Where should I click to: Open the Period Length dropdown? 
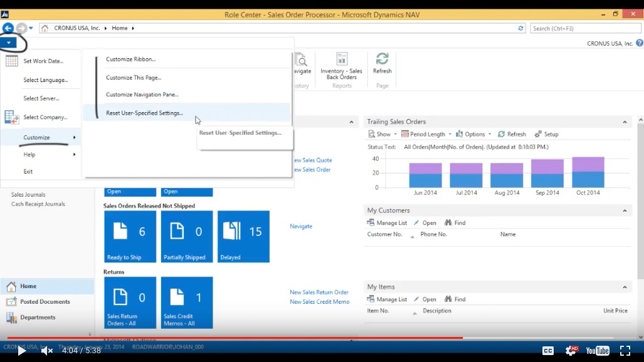pyautogui.click(x=426, y=134)
